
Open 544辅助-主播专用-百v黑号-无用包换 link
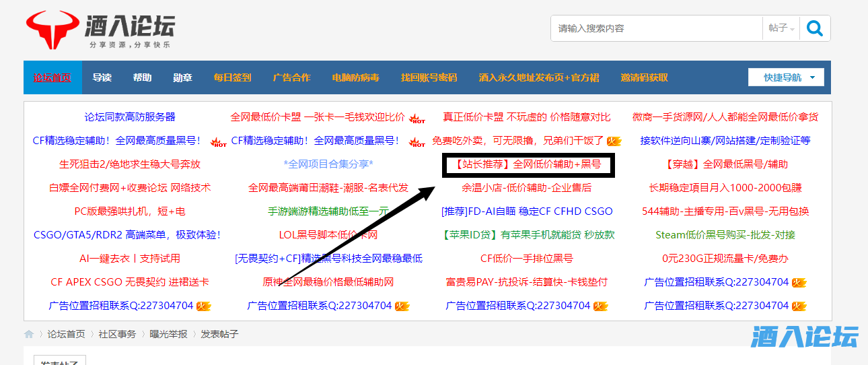pyautogui.click(x=725, y=211)
